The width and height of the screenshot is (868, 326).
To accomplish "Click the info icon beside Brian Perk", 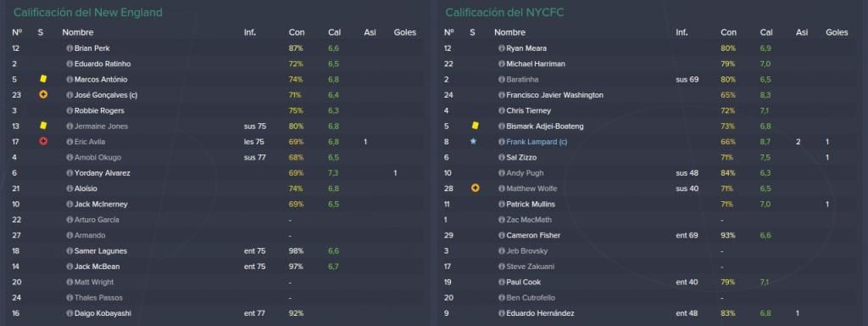I will click(x=70, y=48).
